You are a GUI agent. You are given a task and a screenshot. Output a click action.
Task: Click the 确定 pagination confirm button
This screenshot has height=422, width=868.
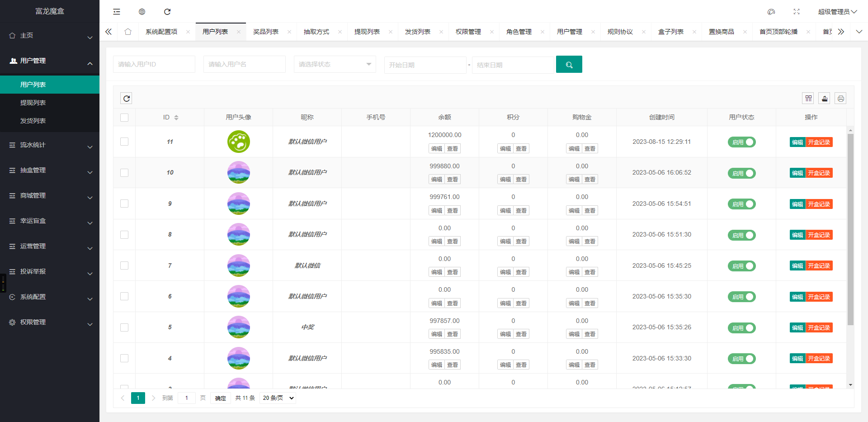221,398
